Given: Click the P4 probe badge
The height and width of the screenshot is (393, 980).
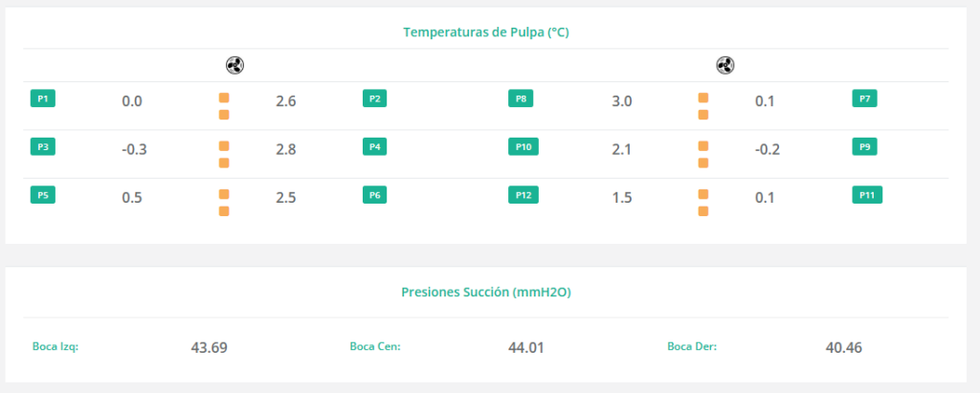Looking at the screenshot, I should pyautogui.click(x=374, y=147).
